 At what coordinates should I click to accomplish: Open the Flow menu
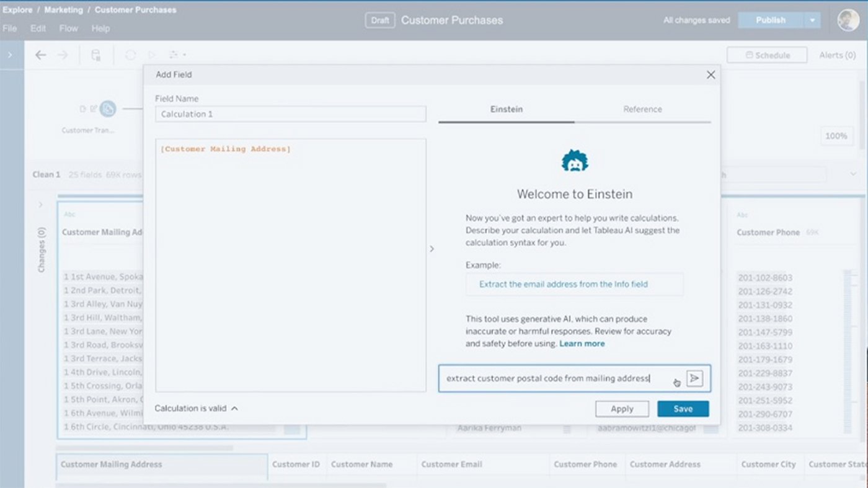(x=69, y=29)
